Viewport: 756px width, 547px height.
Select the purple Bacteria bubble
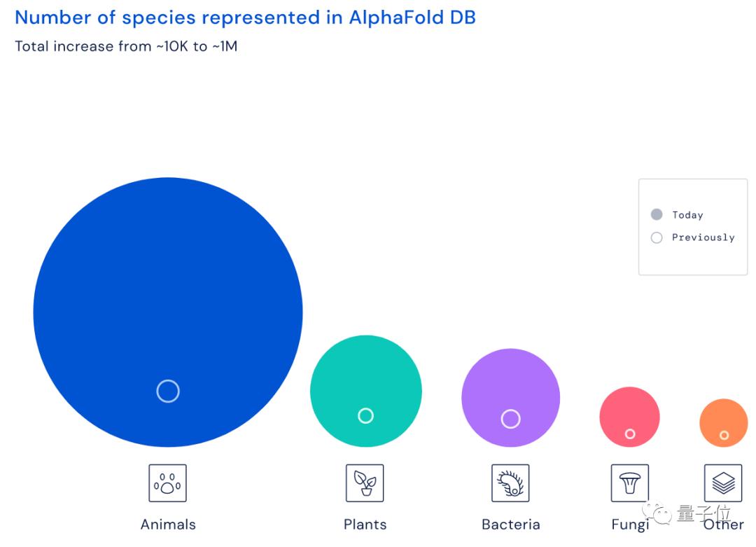tap(510, 385)
